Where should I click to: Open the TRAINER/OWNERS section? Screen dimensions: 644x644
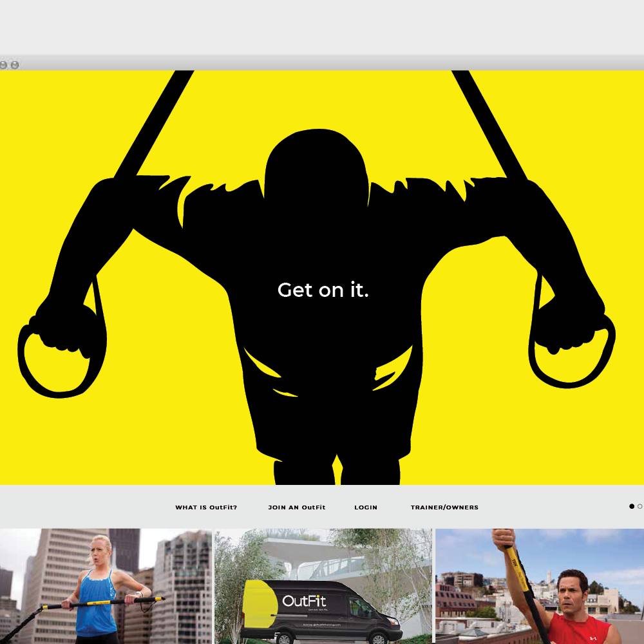click(444, 507)
